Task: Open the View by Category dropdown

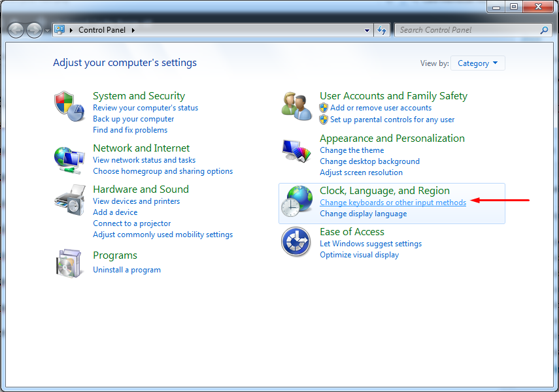Action: [478, 63]
